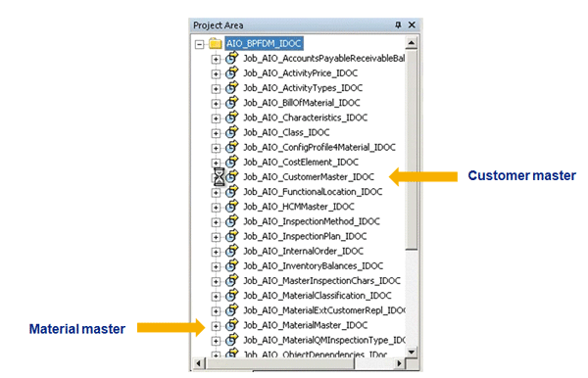Select Job_AIO_InspectionMethod_IDOC job name

click(x=312, y=221)
